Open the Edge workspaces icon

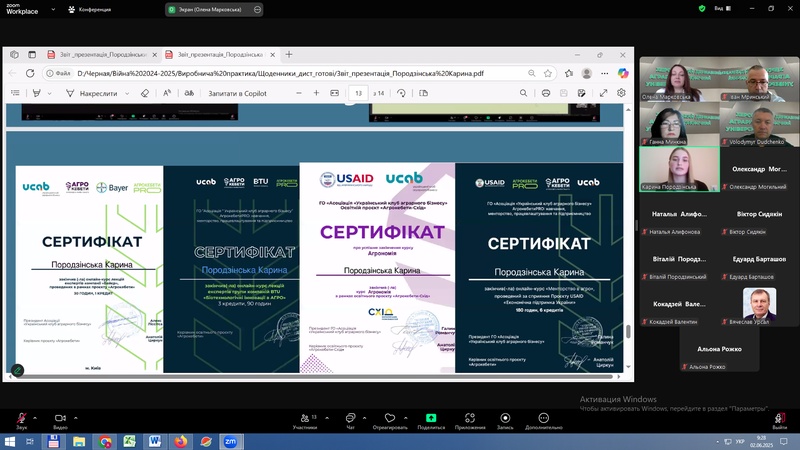[14, 55]
